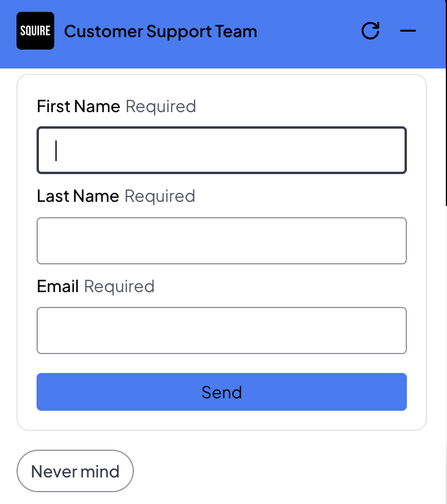Tap the refresh arrow next to the minimize control

point(371,31)
